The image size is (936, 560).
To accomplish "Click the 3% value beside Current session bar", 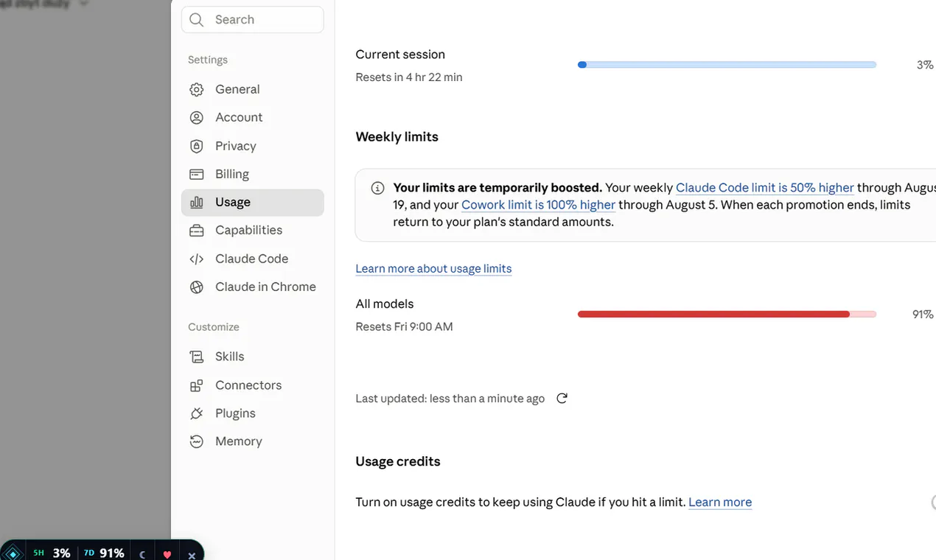I will pos(925,65).
